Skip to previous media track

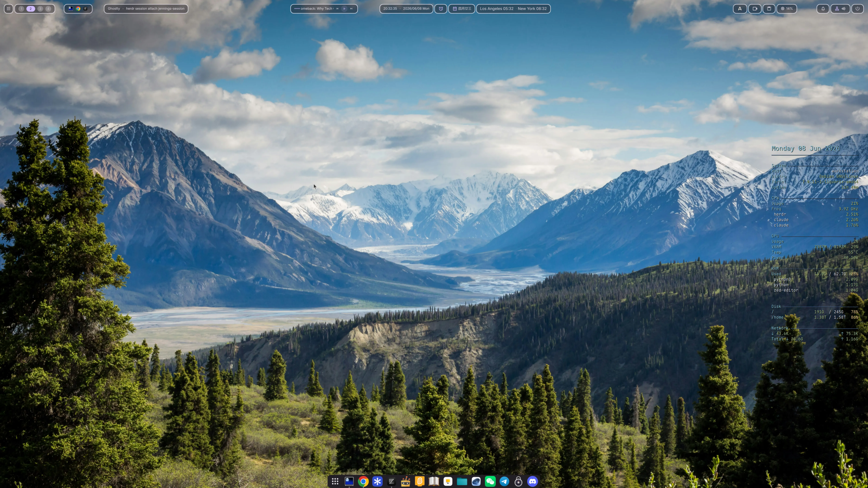[337, 9]
